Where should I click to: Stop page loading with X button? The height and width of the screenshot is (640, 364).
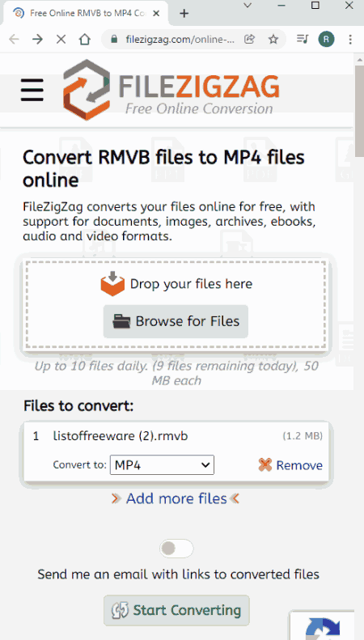click(x=61, y=39)
